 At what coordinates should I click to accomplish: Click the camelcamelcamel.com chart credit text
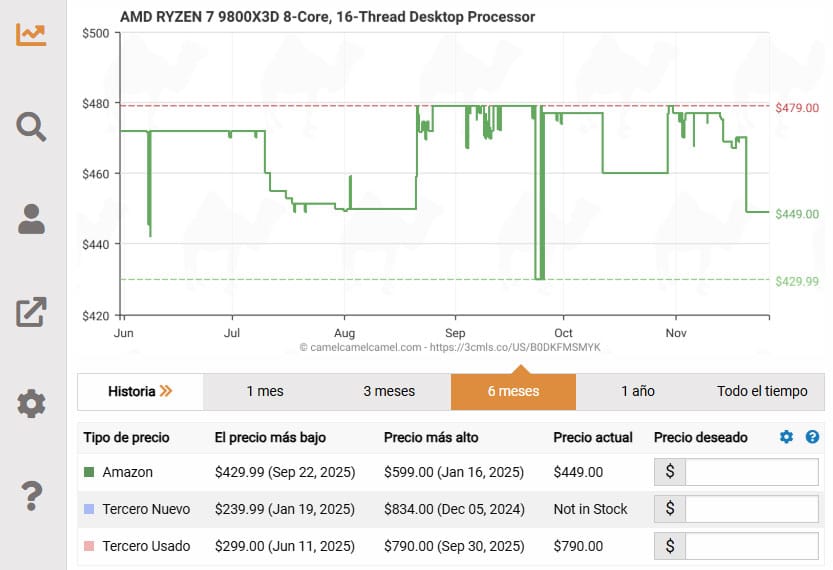coord(449,347)
